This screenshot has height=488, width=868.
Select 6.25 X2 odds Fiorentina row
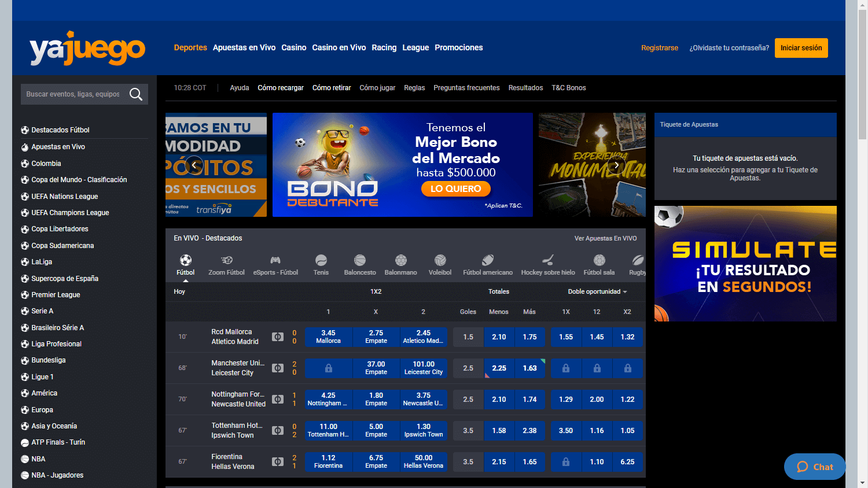click(627, 461)
